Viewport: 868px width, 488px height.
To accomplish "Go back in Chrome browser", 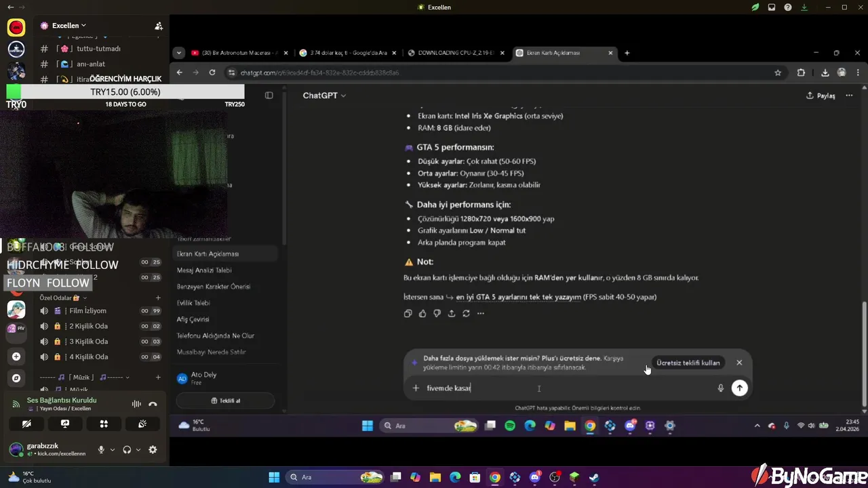I will pos(180,73).
